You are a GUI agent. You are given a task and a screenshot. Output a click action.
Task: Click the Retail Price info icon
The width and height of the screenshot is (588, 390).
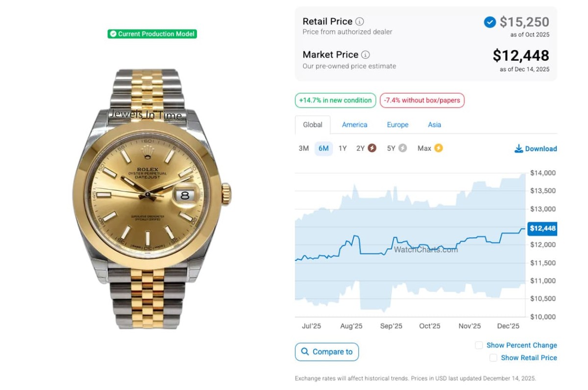360,22
